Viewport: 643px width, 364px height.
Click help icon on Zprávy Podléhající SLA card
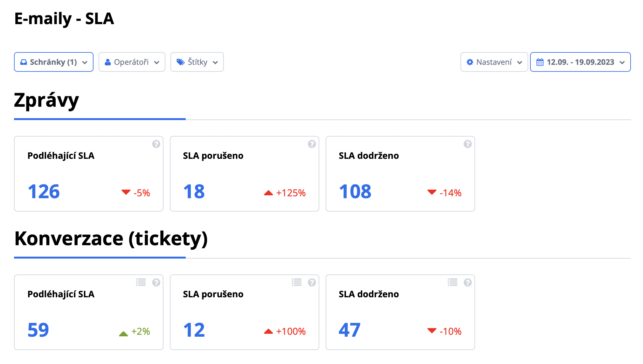pos(156,144)
